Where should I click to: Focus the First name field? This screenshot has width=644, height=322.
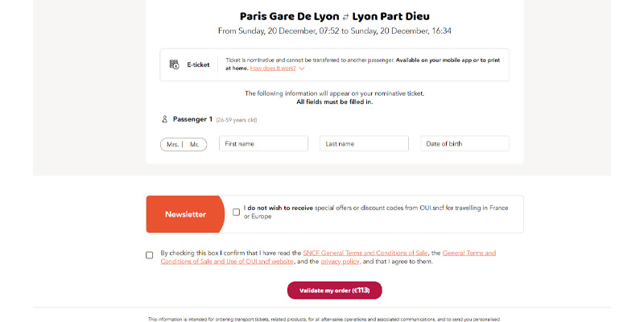[263, 144]
